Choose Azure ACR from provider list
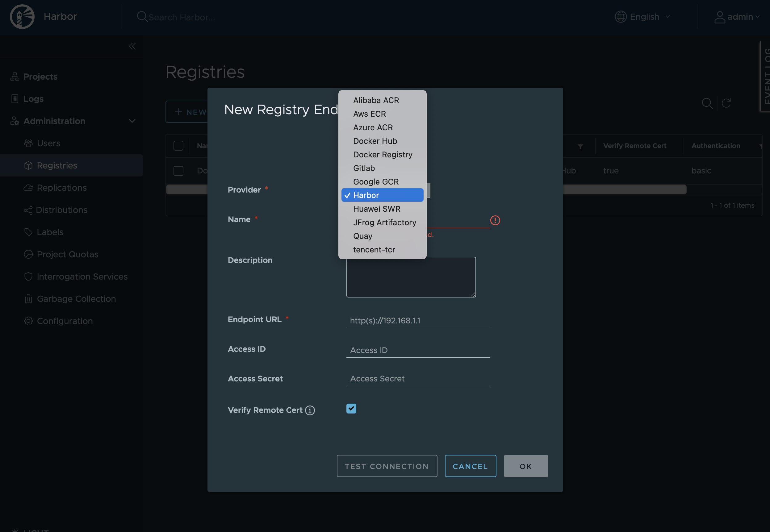Viewport: 770px width, 532px height. [x=382, y=128]
